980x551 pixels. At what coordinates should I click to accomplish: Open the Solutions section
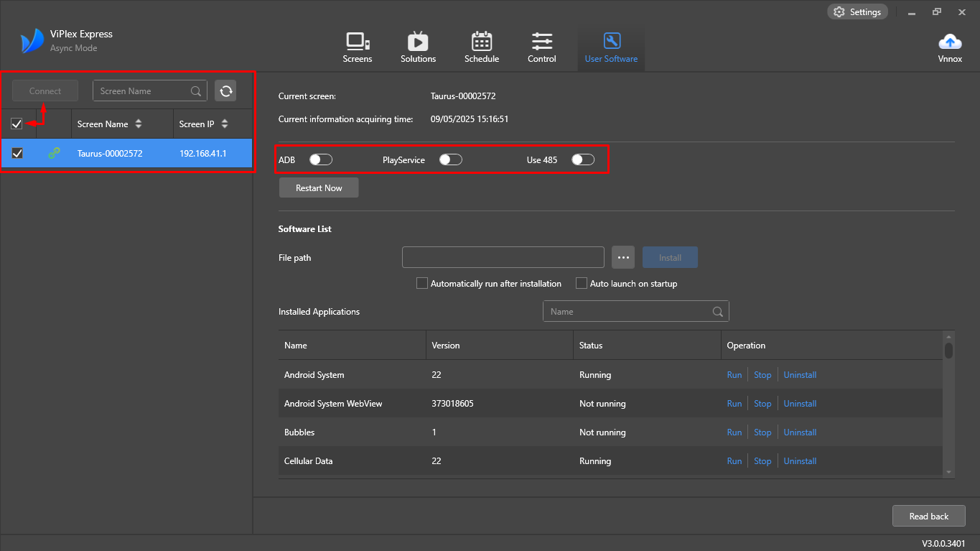pyautogui.click(x=418, y=48)
